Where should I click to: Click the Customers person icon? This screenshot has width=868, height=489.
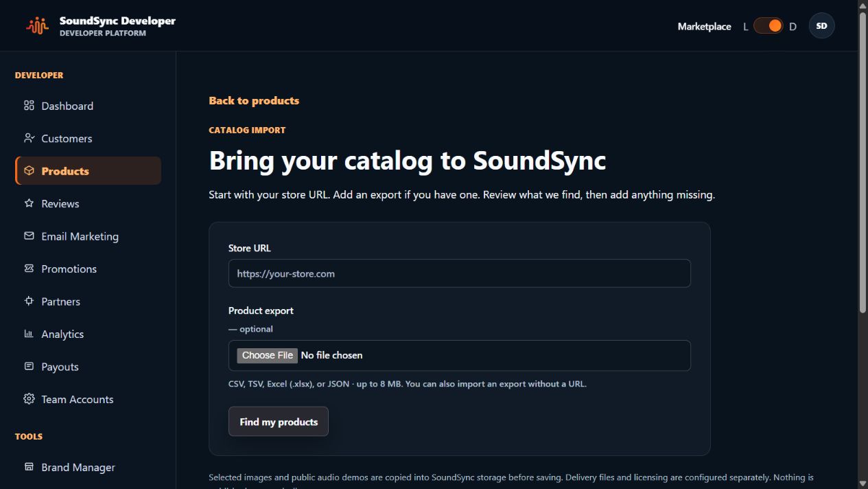[x=29, y=138]
